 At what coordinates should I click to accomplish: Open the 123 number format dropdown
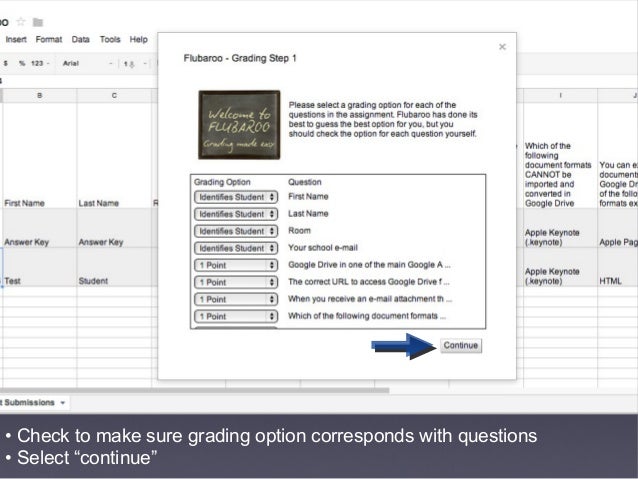click(40, 63)
